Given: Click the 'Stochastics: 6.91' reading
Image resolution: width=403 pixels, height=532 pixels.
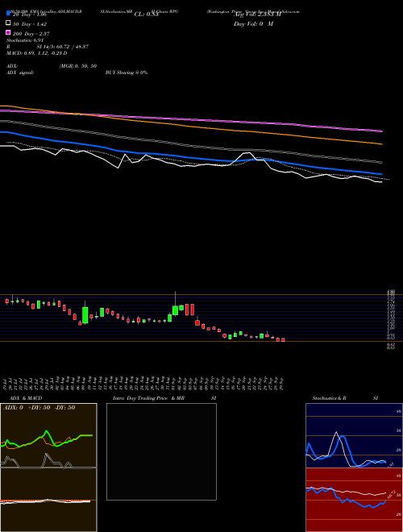Looking at the screenshot, I should [x=26, y=40].
